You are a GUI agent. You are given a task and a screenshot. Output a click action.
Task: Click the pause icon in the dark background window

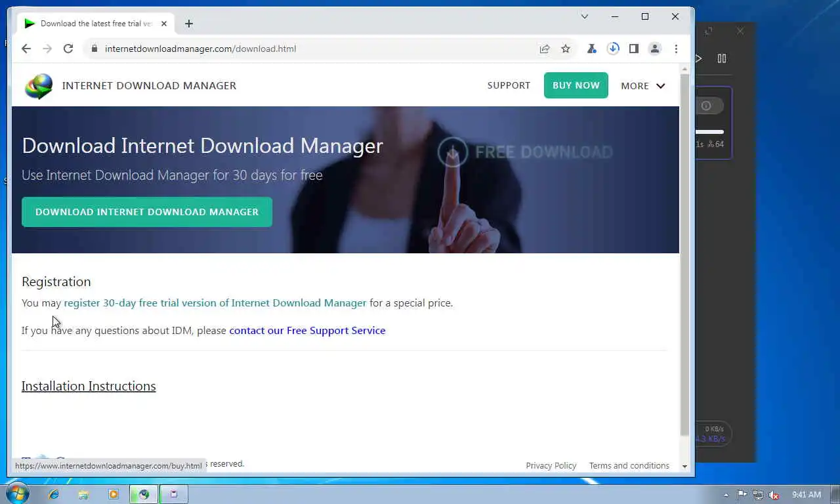point(722,58)
